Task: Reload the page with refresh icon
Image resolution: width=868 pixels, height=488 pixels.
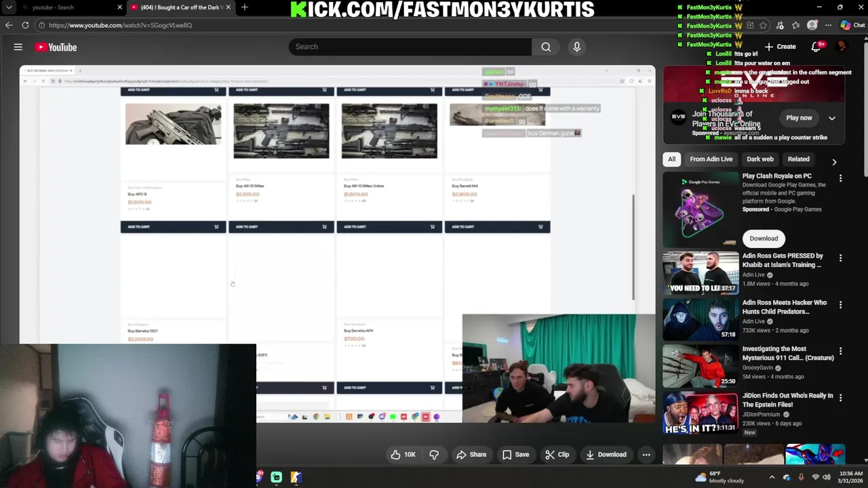Action: (25, 25)
